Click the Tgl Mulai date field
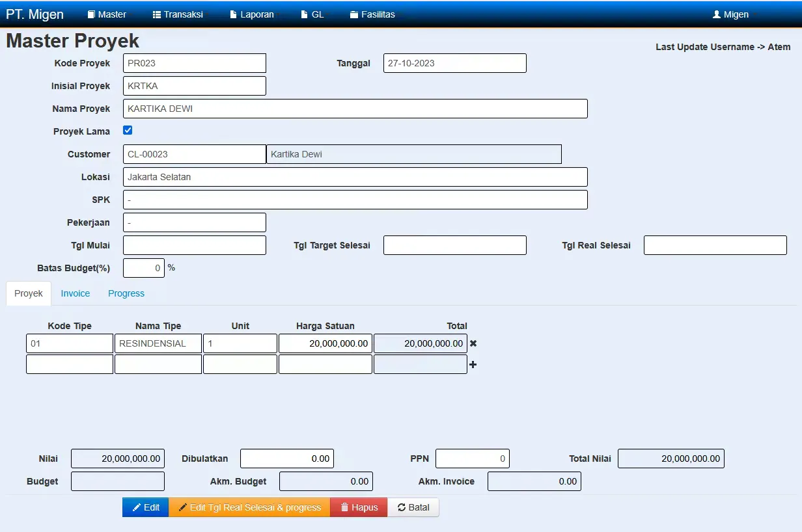This screenshot has width=802, height=532. coord(195,245)
